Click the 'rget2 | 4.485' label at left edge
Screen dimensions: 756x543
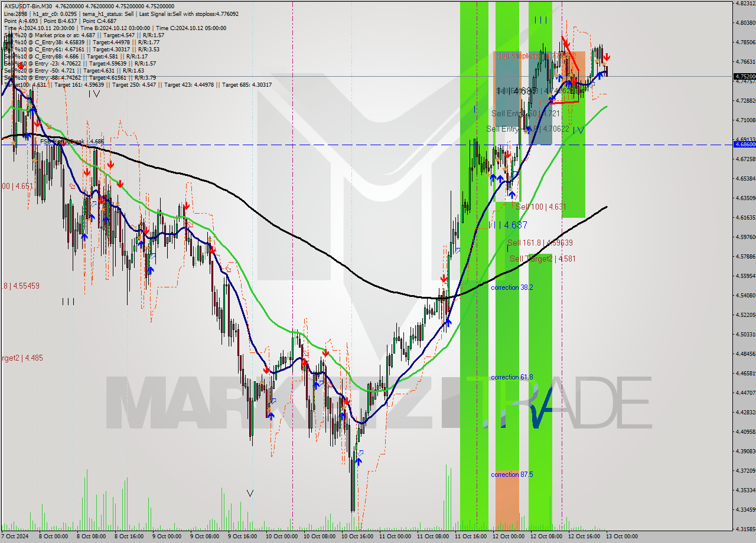click(21, 358)
